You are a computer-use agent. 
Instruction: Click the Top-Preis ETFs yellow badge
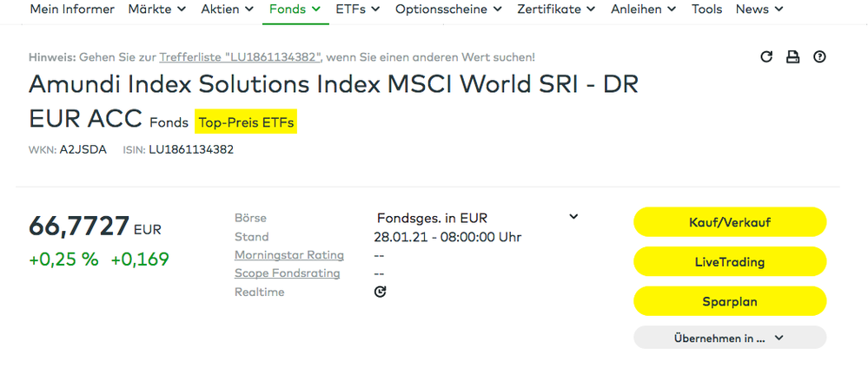[246, 122]
